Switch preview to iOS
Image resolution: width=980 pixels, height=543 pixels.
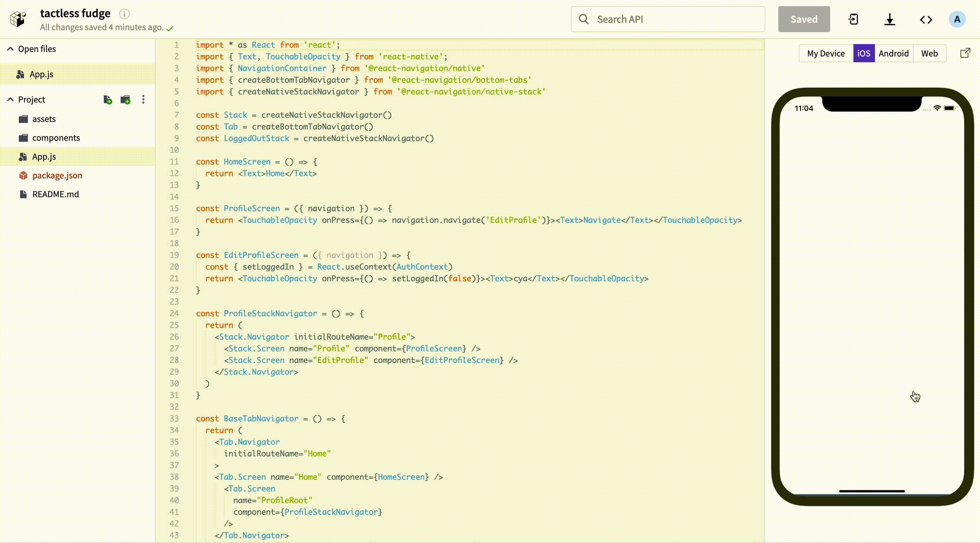(864, 53)
